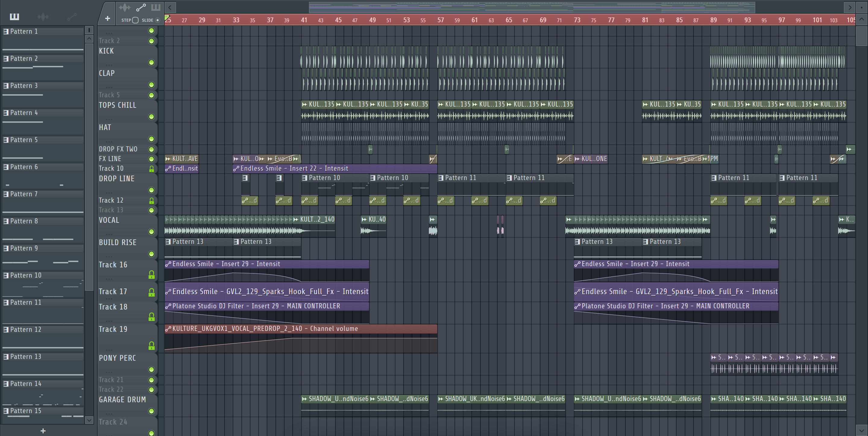This screenshot has height=436, width=868.
Task: Click the lock icon on Track 19
Action: tap(151, 345)
